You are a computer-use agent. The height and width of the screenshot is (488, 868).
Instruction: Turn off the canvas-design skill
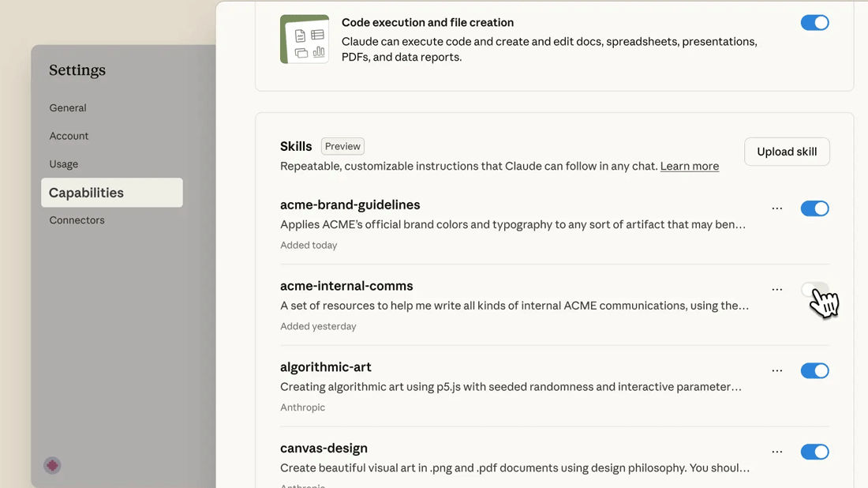[x=814, y=452]
